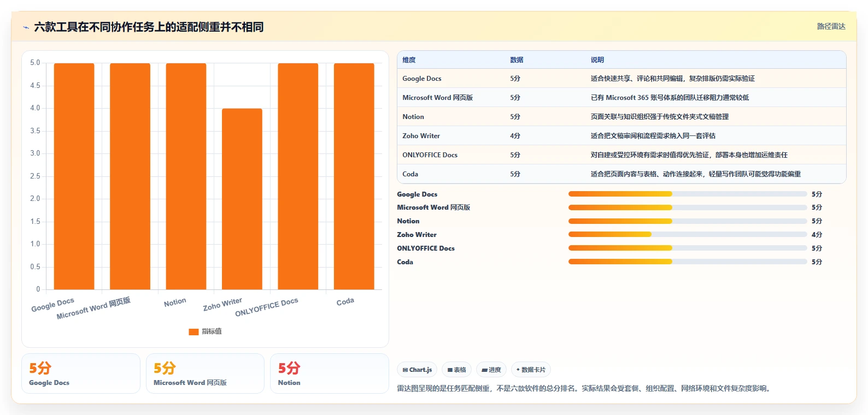Viewport: 868px width, 415px height.
Task: Open the Notion 5分 data card
Action: 330,373
